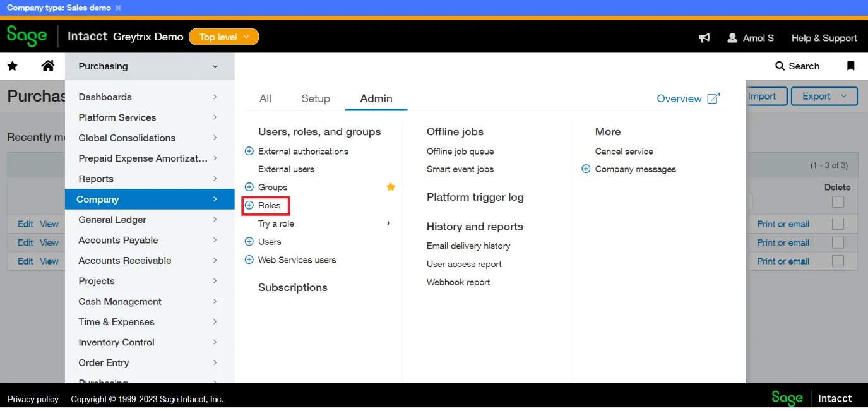Go to the Home icon
Viewport: 868px width, 411px height.
(x=48, y=66)
